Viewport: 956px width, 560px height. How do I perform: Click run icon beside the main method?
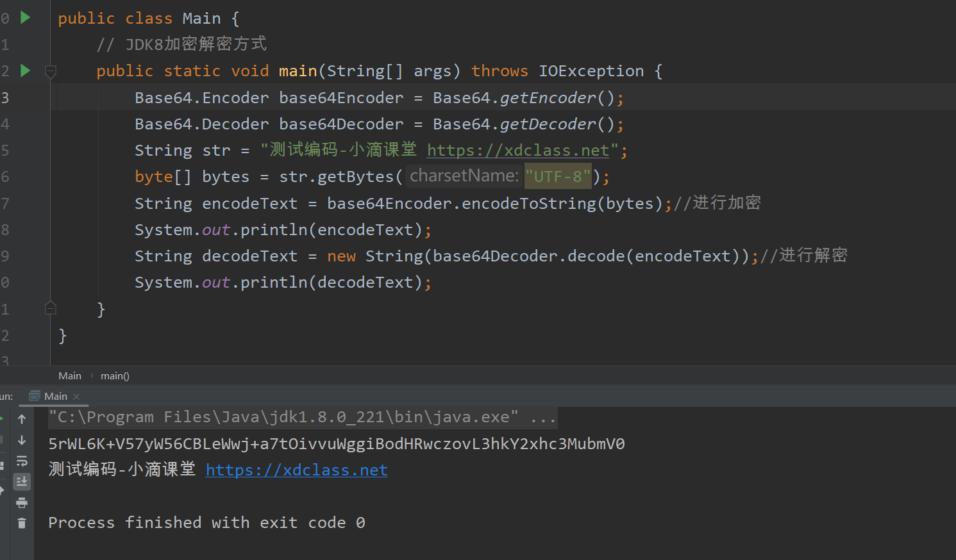[24, 70]
